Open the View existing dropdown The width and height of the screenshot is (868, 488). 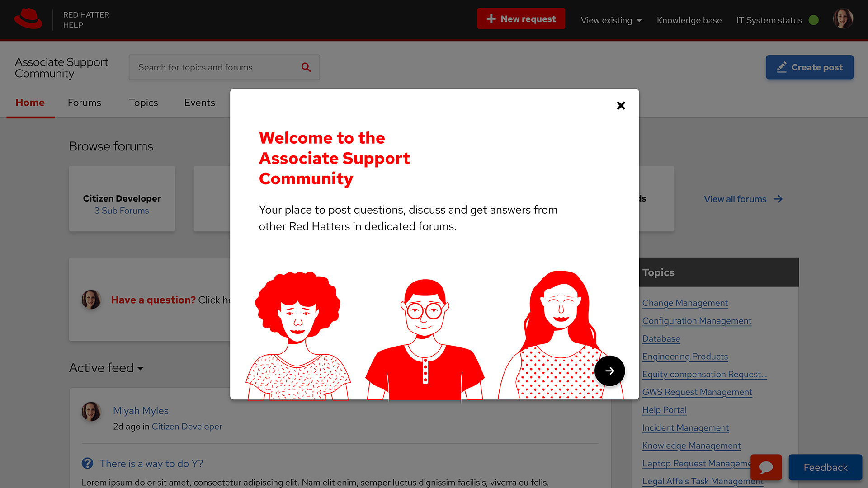pyautogui.click(x=611, y=20)
